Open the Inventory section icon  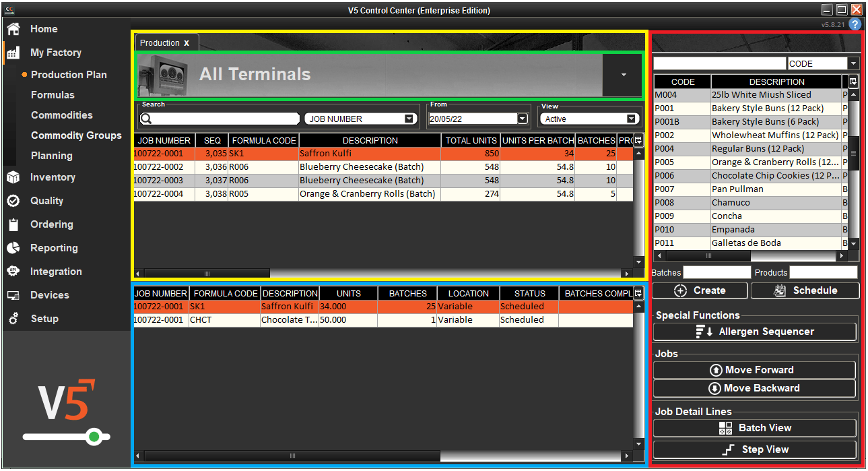pyautogui.click(x=13, y=177)
